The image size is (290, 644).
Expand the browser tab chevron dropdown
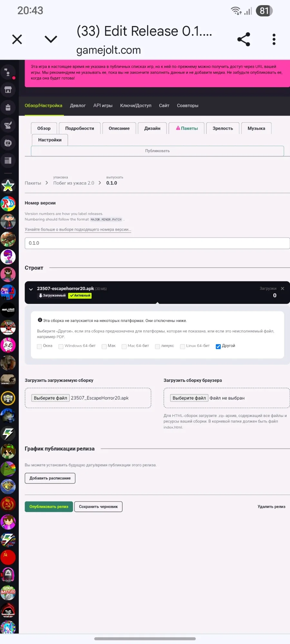coord(51,39)
